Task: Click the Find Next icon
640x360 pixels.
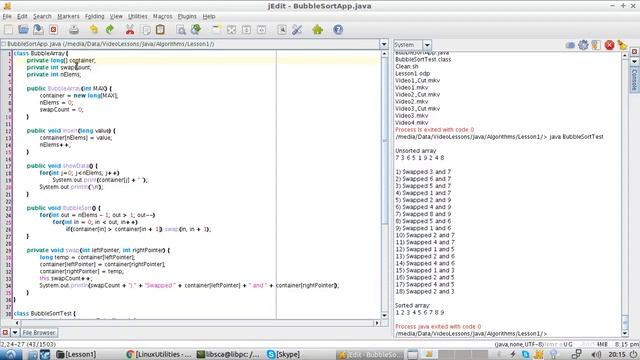Action: (x=196, y=29)
